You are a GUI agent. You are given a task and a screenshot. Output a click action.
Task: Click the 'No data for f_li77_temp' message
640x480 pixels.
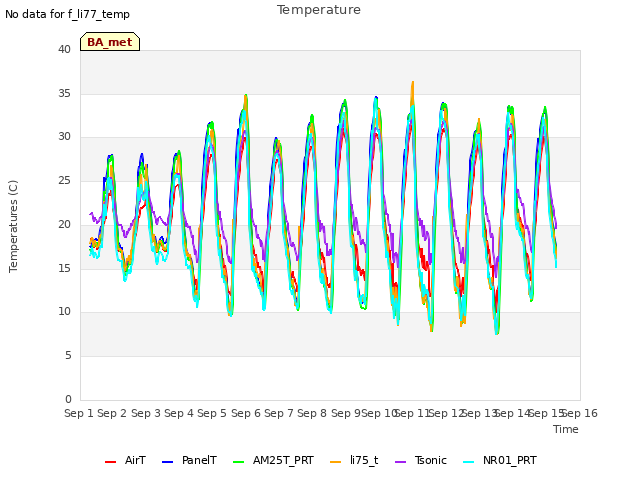67,14
